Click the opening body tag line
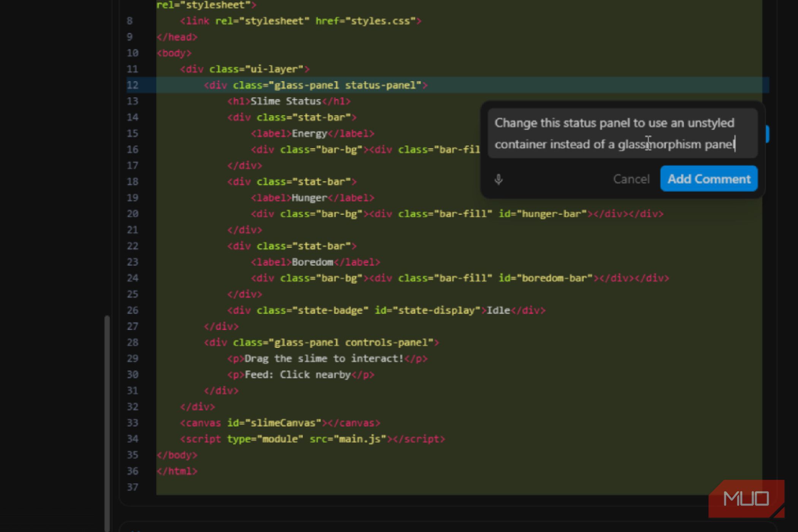Viewport: 798px width, 532px height. [x=174, y=53]
